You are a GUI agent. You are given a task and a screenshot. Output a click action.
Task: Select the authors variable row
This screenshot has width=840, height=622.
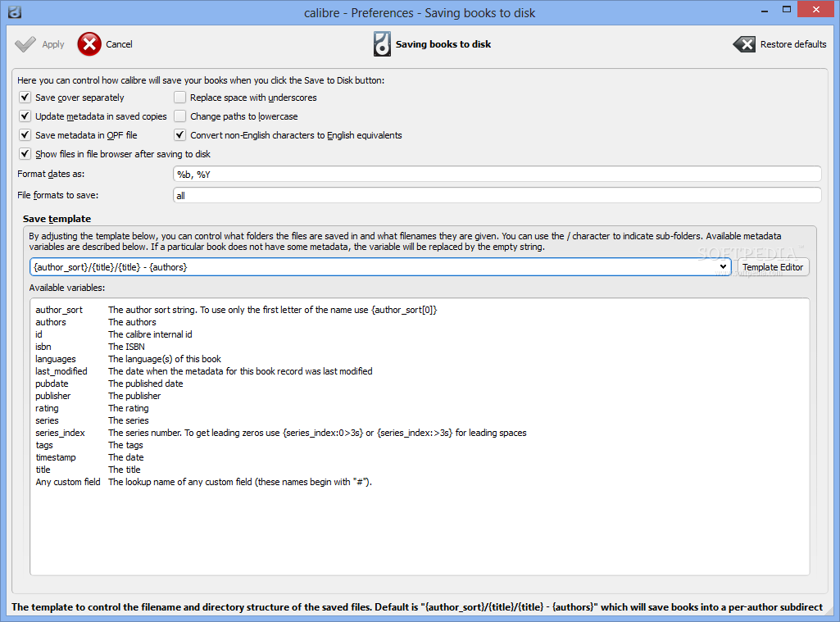96,322
